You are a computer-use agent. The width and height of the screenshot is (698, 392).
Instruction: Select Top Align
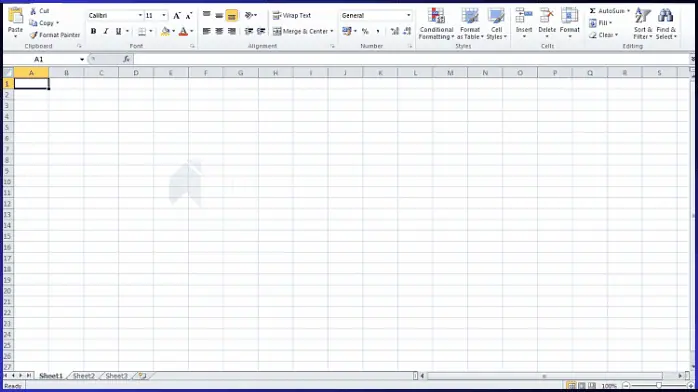click(x=207, y=15)
